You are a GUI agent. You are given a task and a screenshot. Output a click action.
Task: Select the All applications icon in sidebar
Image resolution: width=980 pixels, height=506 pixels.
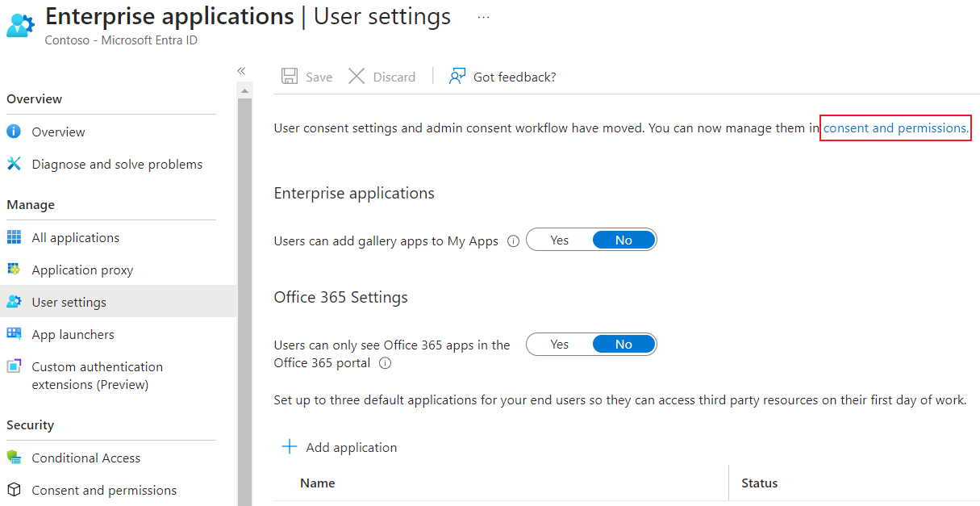pos(14,236)
